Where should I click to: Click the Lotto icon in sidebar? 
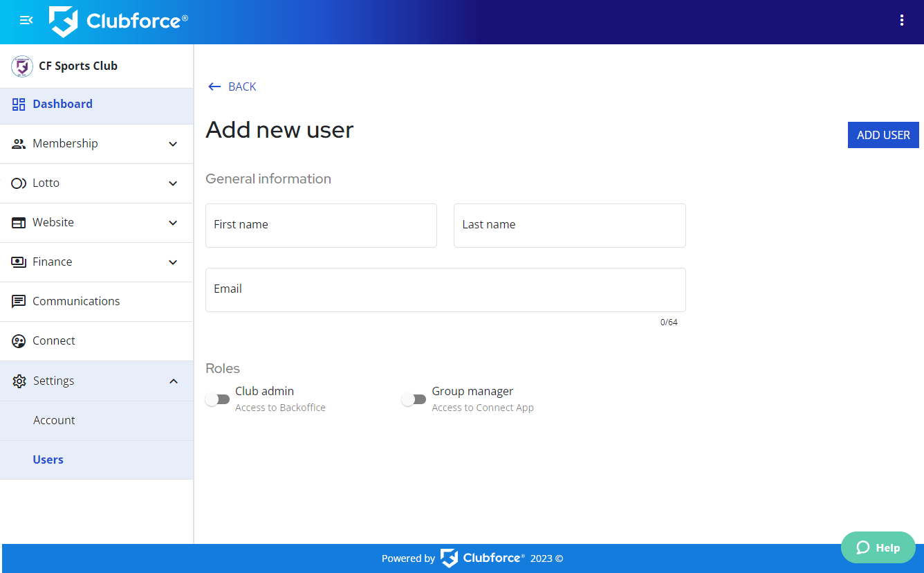19,183
